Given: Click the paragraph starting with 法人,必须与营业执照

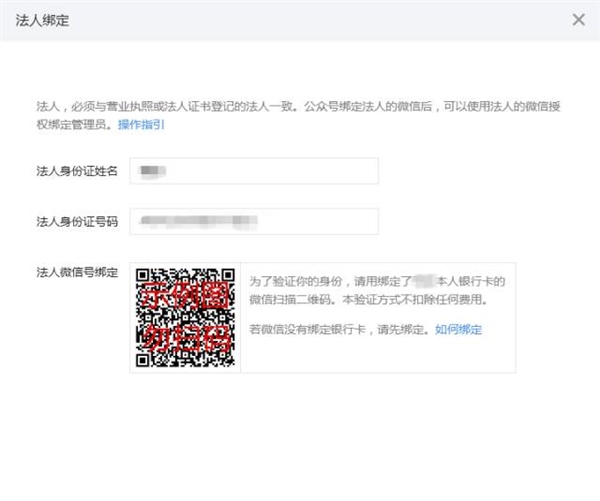Looking at the screenshot, I should 300,106.
